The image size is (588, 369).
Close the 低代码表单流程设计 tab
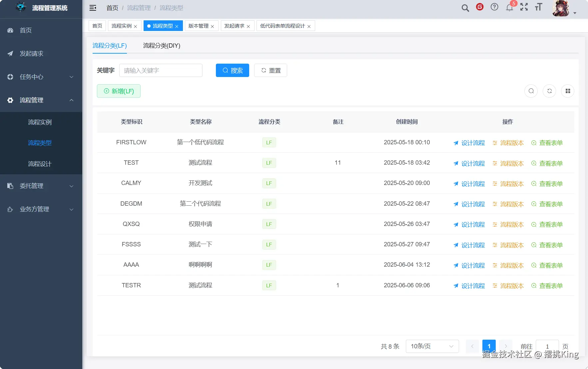click(309, 26)
